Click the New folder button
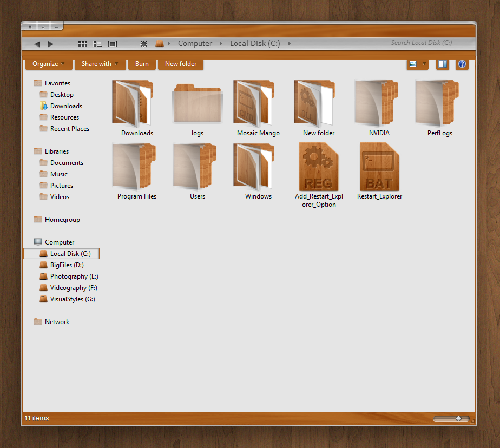Viewport: 500px width, 448px height. pyautogui.click(x=181, y=63)
